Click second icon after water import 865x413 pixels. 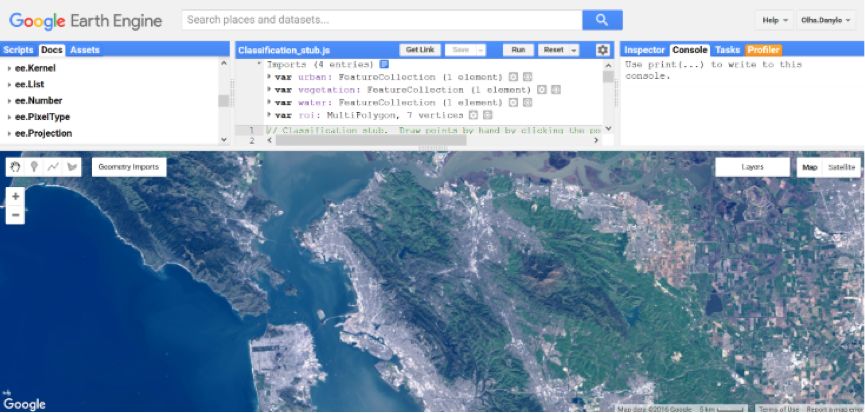click(x=527, y=102)
